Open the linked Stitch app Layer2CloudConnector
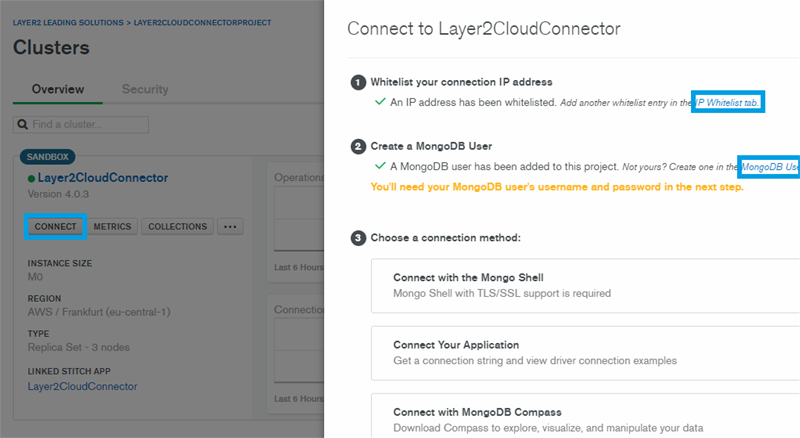The height and width of the screenshot is (438, 800). coord(82,386)
